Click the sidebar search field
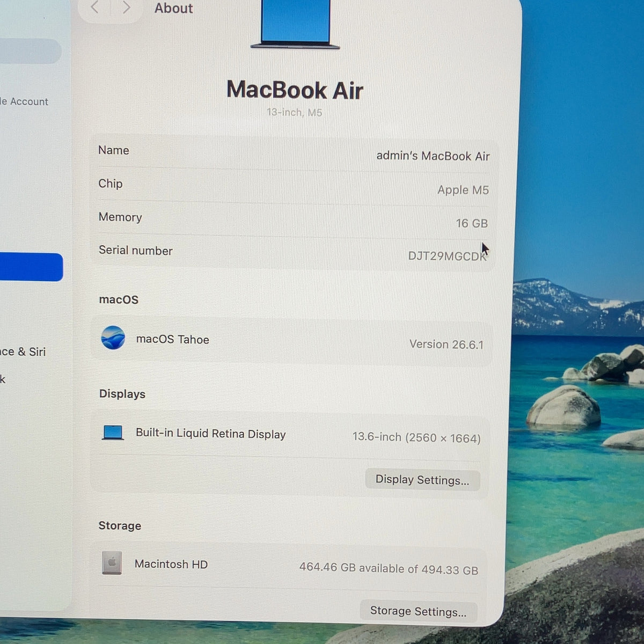644x644 pixels. (x=30, y=52)
